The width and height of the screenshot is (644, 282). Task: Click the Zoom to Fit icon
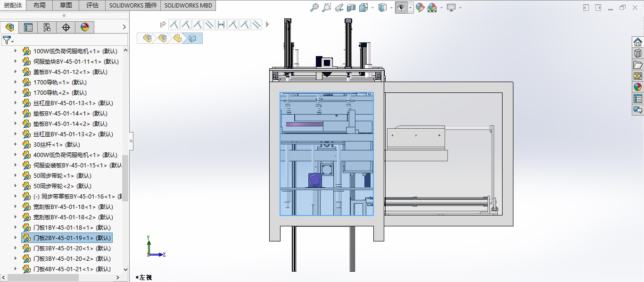coord(314,8)
